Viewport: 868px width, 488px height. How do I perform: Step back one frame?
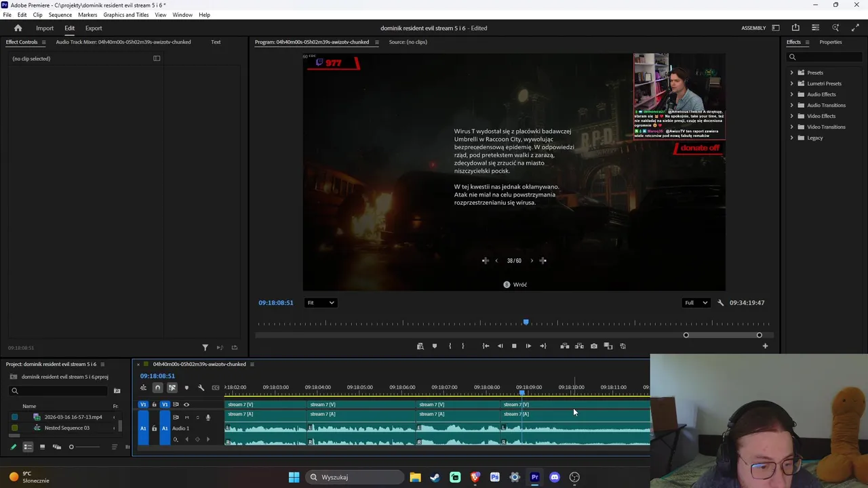(x=500, y=346)
